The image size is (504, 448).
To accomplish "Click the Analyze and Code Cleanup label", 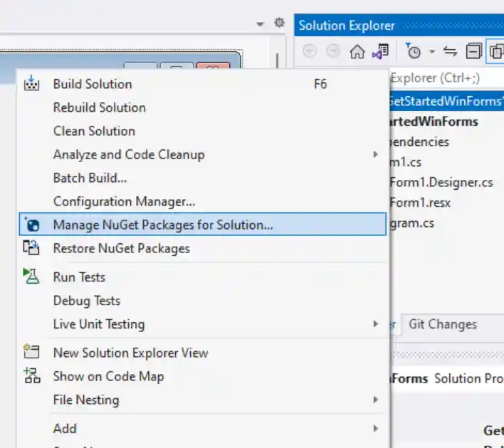I will pos(129,155).
